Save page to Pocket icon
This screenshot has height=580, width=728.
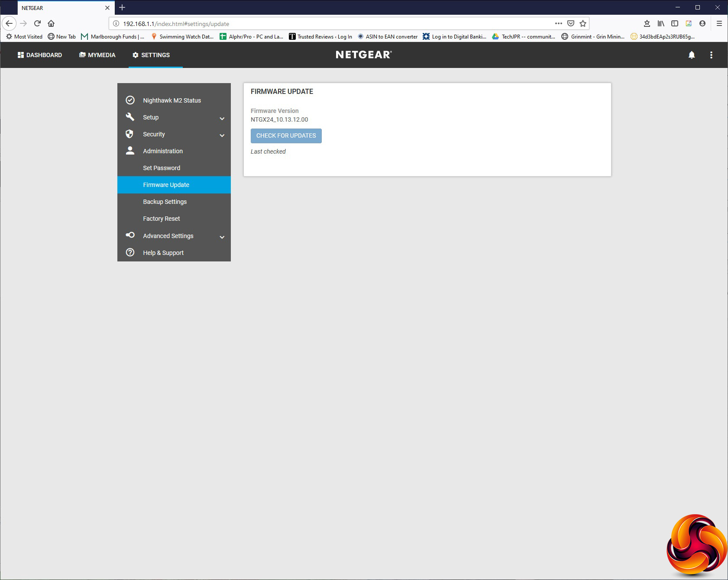click(x=571, y=23)
